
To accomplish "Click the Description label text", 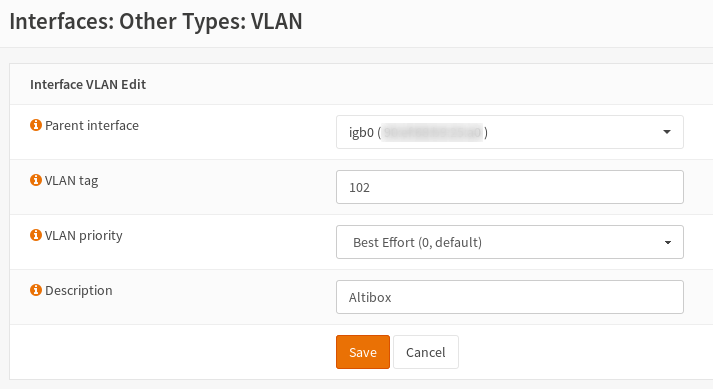I will (79, 291).
